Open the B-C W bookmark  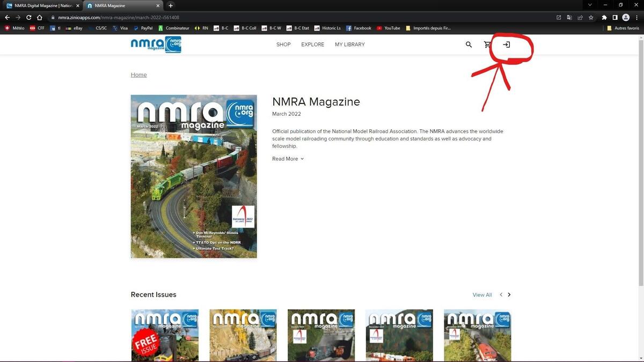coord(272,28)
